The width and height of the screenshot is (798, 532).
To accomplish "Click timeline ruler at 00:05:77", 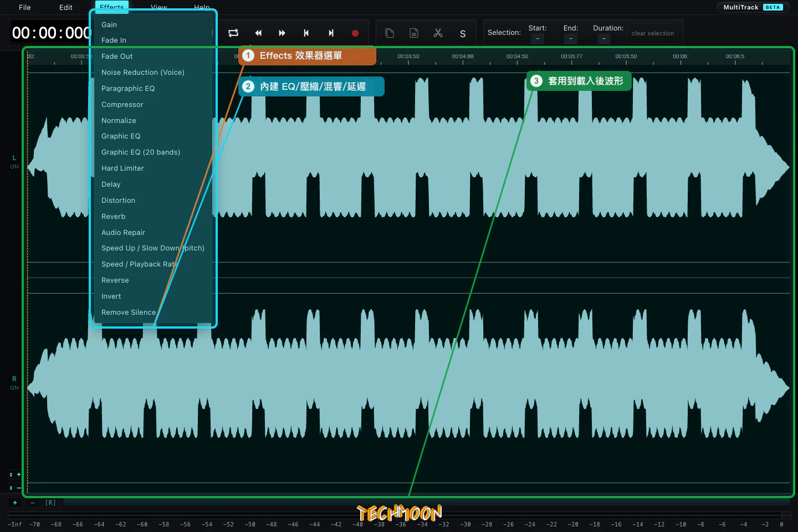I will coord(572,57).
